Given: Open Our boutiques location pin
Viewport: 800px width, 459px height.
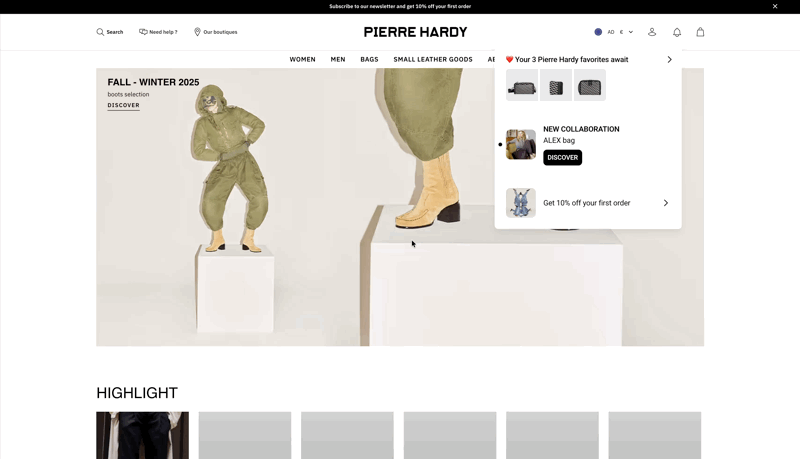Looking at the screenshot, I should tap(197, 32).
